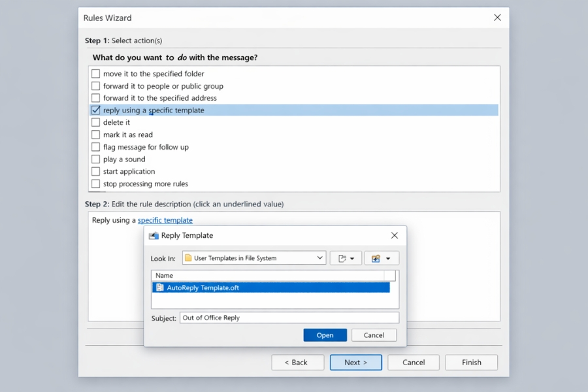Click the folder icon in Look In box
This screenshot has height=392, width=588.
188,258
